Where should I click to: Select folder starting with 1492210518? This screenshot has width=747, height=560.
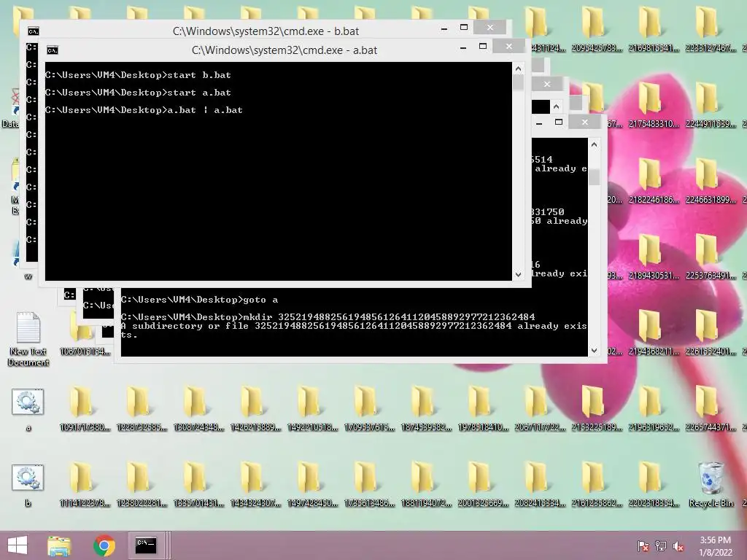tap(312, 410)
